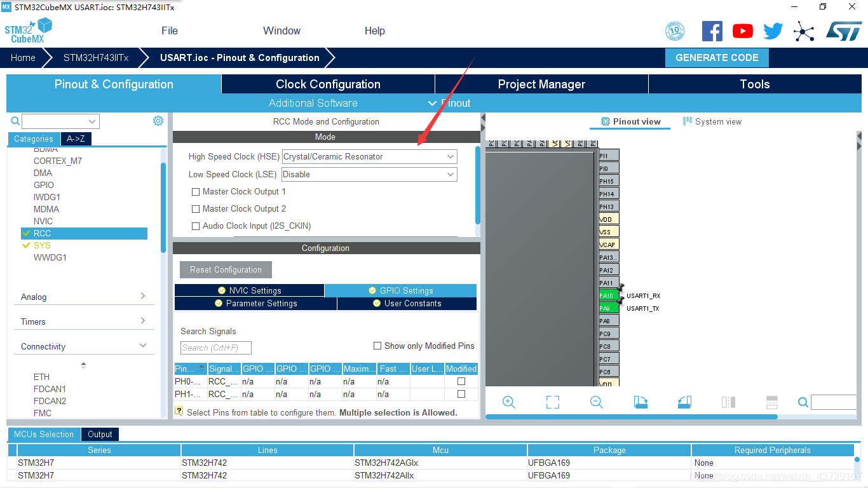Screen dimensions: 868x488
Task: Enable Audio Clock Input (I2S_CKIN)
Action: 196,226
